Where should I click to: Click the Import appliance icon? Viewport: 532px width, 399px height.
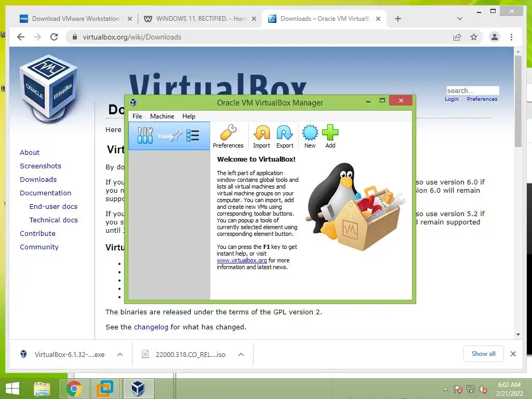262,137
